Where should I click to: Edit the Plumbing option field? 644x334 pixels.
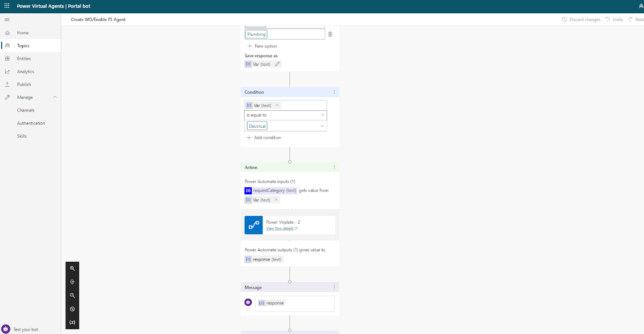pyautogui.click(x=285, y=34)
